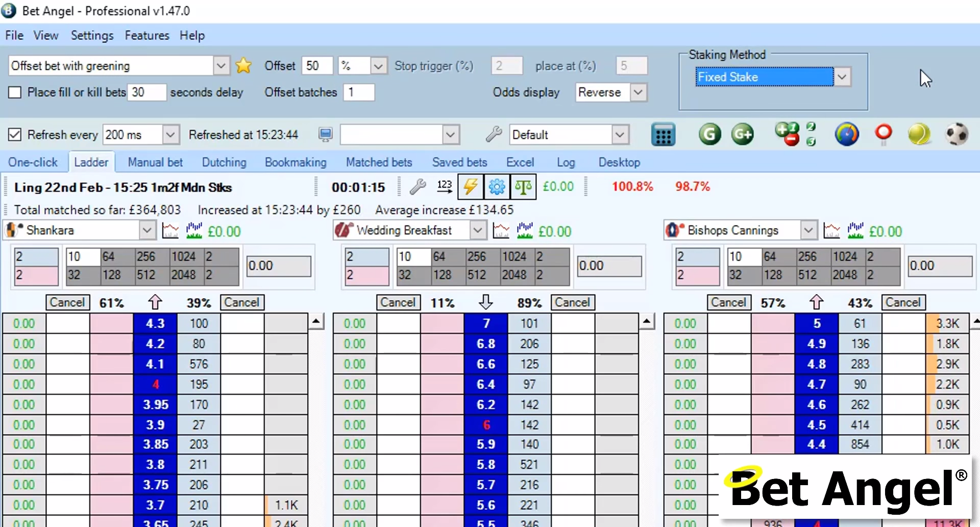Click the wrench icon beside countdown timer
Screen dimensions: 980x527
click(x=418, y=187)
